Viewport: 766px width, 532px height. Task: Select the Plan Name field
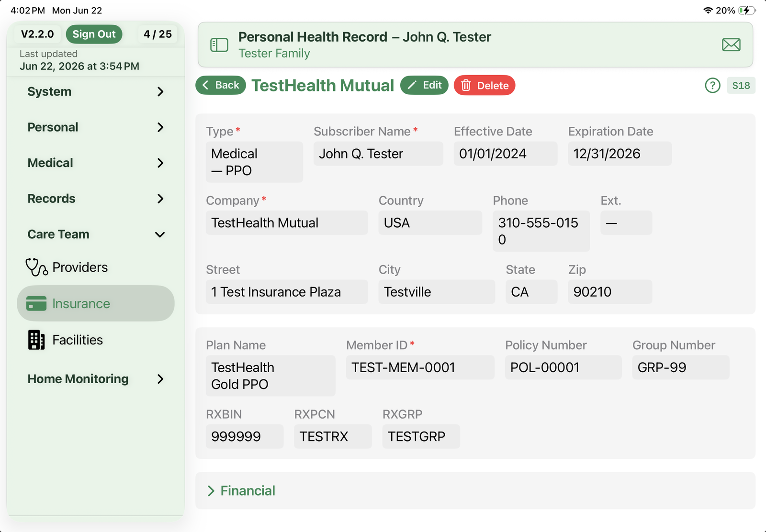270,376
